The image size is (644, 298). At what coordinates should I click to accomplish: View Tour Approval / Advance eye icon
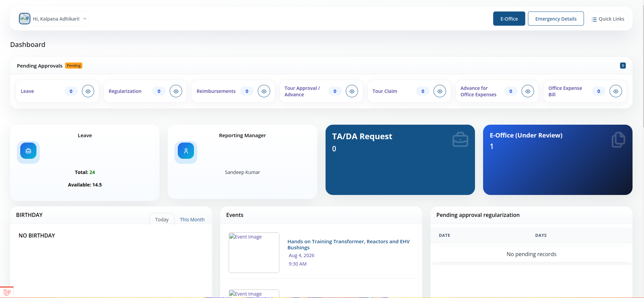coord(352,91)
